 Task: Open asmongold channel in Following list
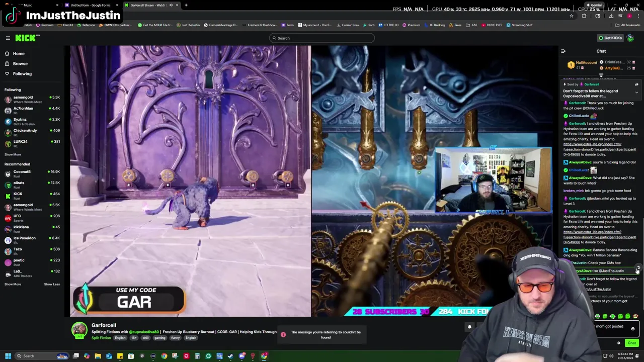[x=31, y=99]
